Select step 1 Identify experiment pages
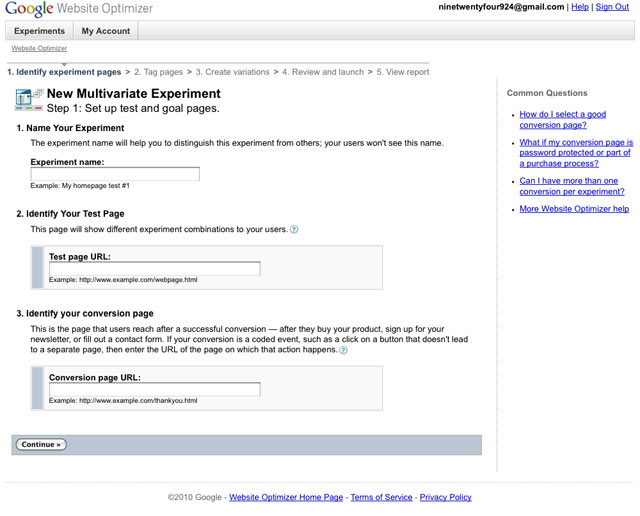Screen dimensions: 640x516 [x=64, y=72]
